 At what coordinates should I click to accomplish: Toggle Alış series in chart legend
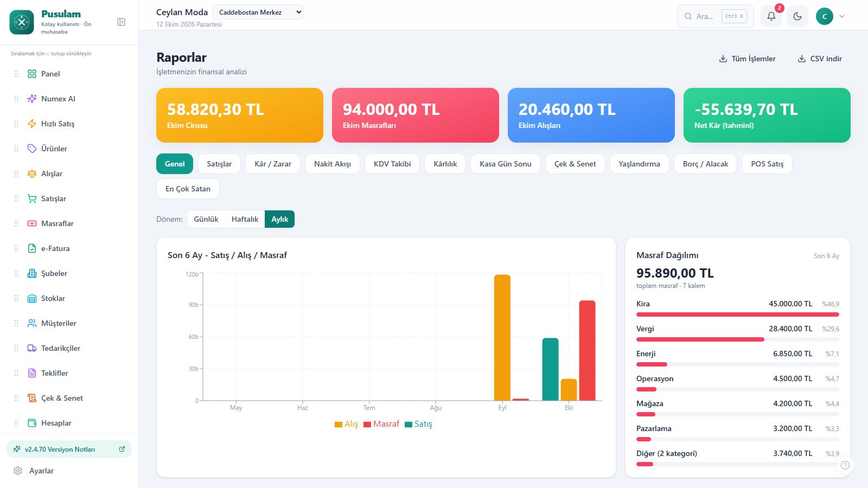tap(346, 424)
